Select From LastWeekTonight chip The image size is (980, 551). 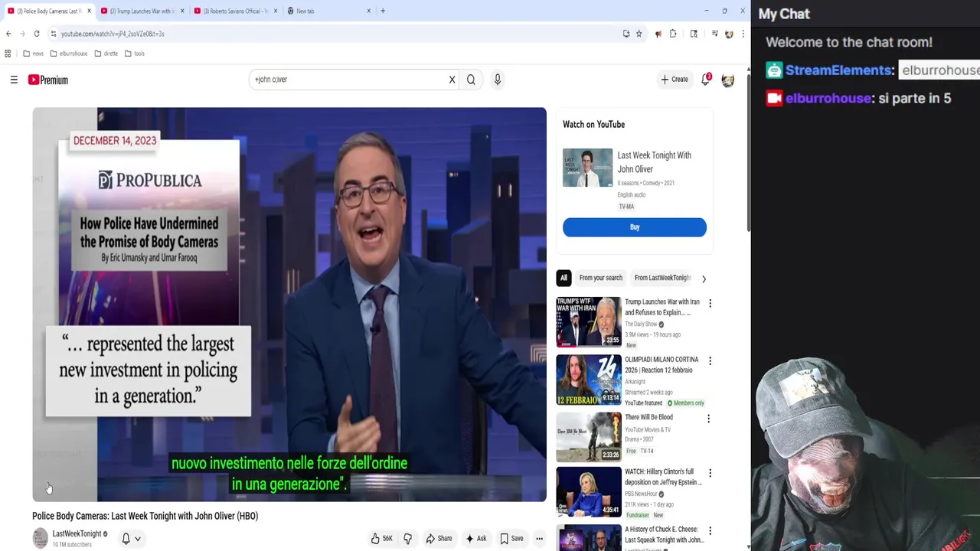[x=661, y=278]
